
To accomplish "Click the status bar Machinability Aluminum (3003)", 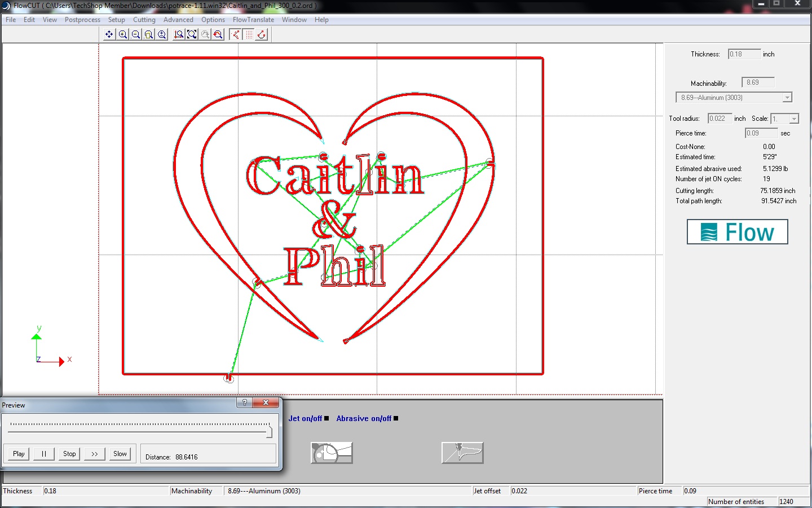I will [x=347, y=491].
